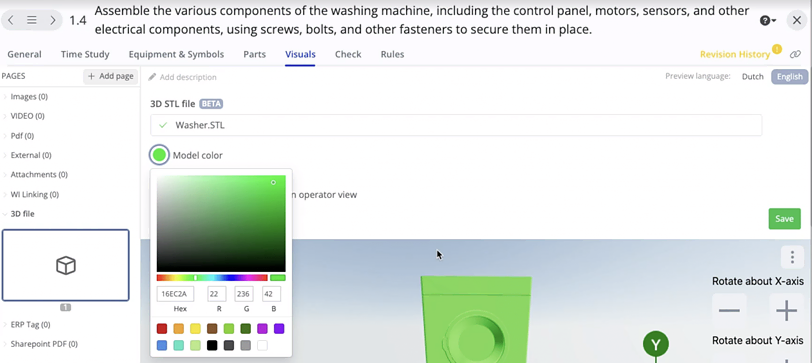Open the step list hamburger icon
The image size is (812, 363).
point(32,20)
